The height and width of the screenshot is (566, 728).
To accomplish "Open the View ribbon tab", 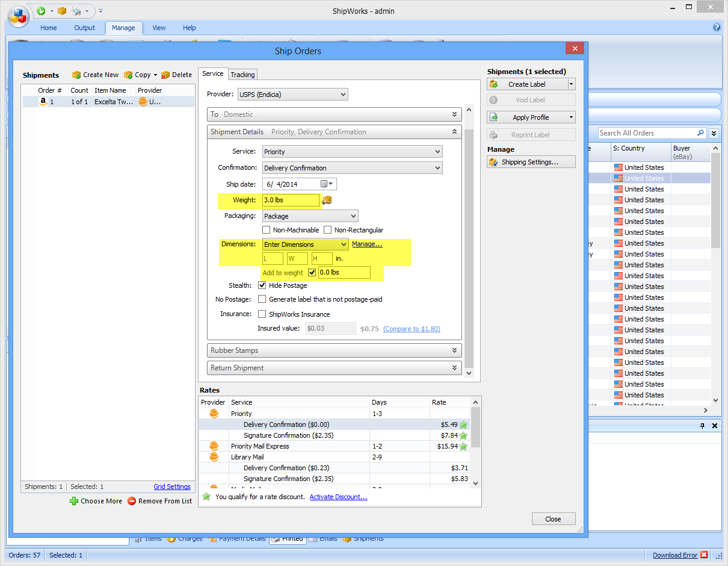I will (159, 28).
